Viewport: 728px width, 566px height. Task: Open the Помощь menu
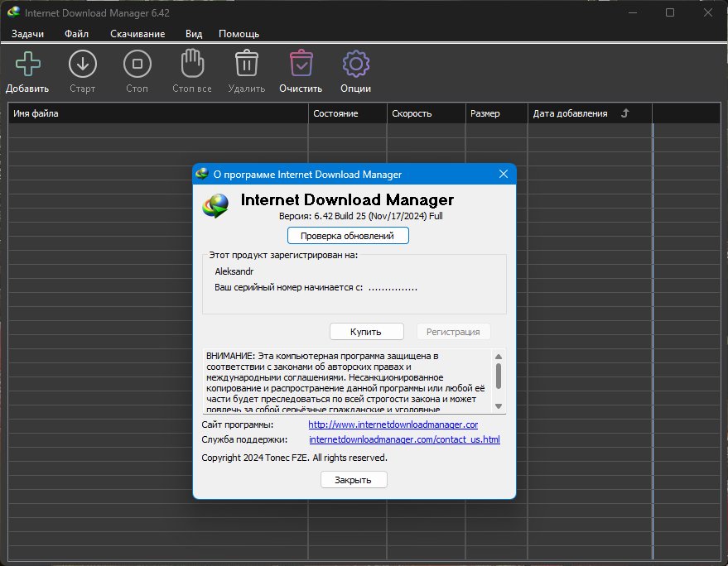click(x=239, y=34)
